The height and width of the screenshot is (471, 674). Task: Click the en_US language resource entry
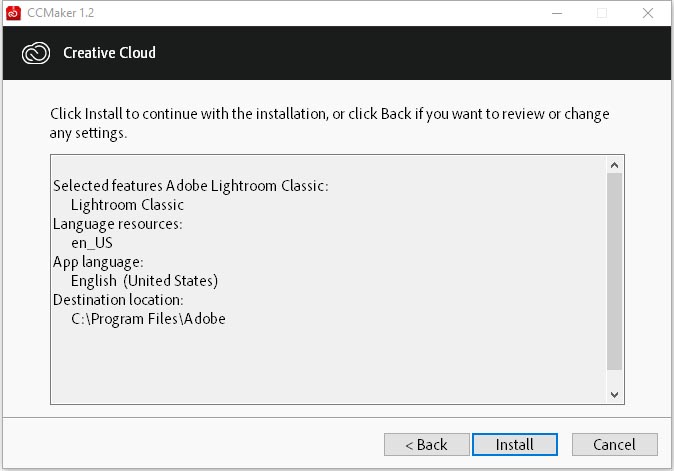tap(92, 243)
